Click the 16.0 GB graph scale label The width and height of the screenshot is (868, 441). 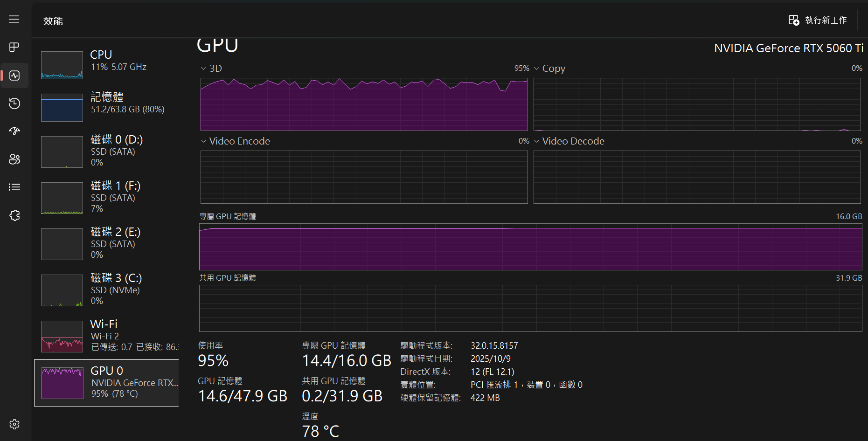[x=848, y=216]
